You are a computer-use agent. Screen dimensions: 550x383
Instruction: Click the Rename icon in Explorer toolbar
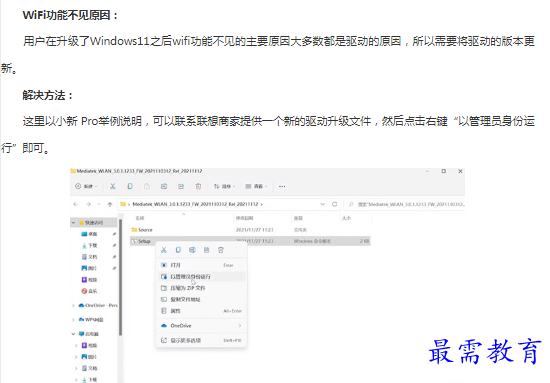tap(164, 186)
